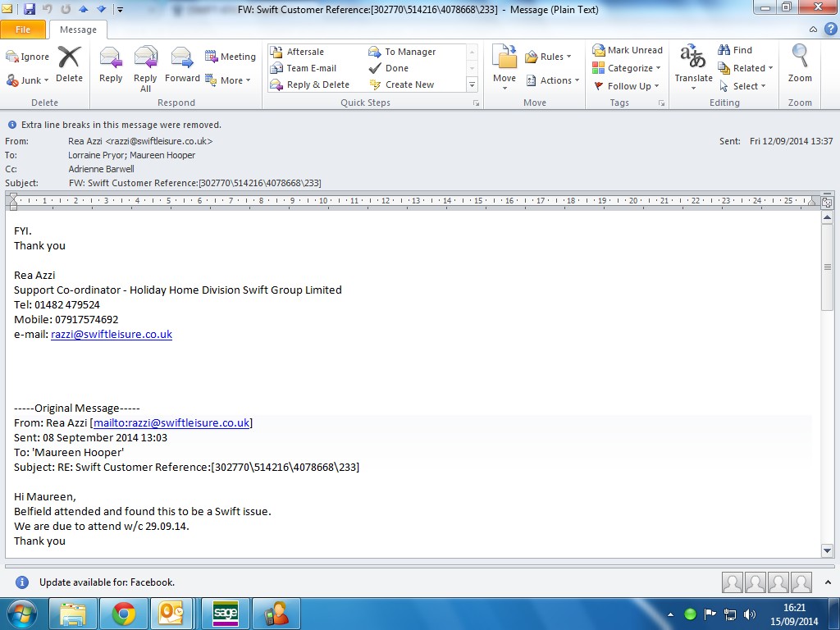The image size is (840, 630).
Task: Click the Zoom magnifier button
Action: click(800, 64)
